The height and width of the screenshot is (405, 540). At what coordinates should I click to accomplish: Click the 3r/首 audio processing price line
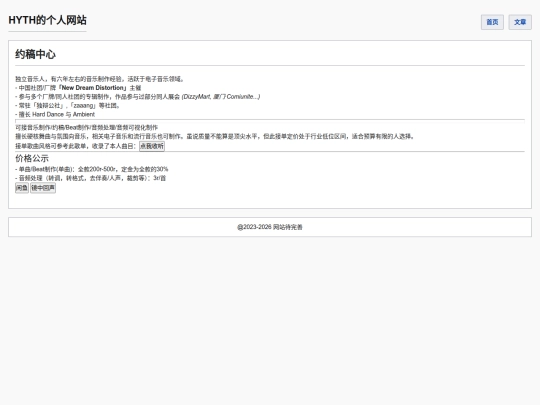pos(91,178)
